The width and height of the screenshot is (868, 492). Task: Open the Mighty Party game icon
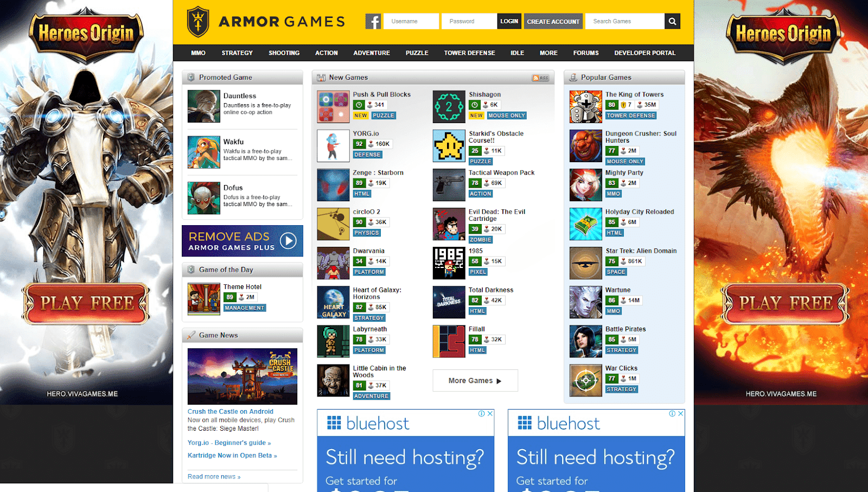tap(586, 185)
